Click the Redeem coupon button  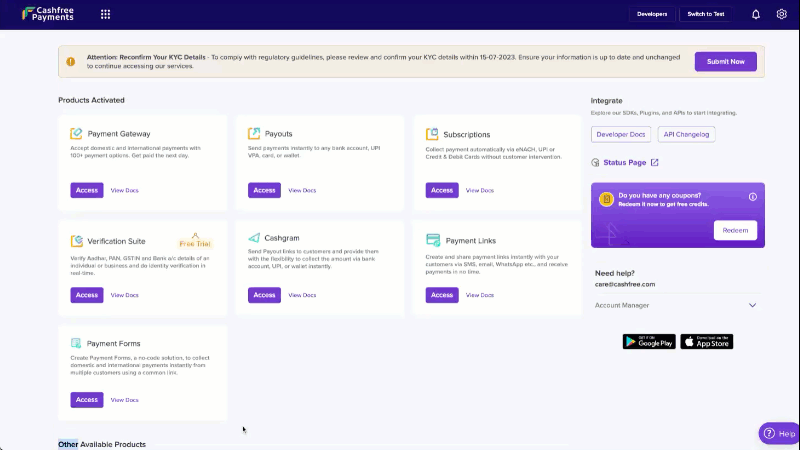[x=735, y=230]
